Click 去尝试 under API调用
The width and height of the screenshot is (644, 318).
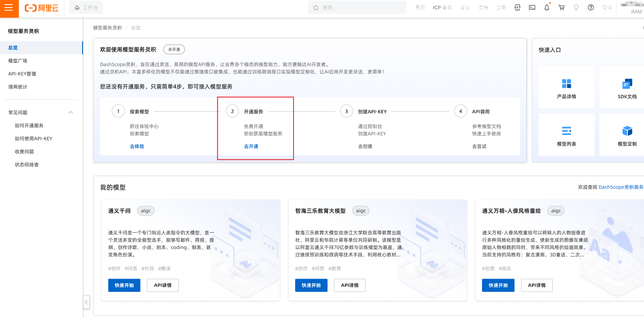click(479, 146)
